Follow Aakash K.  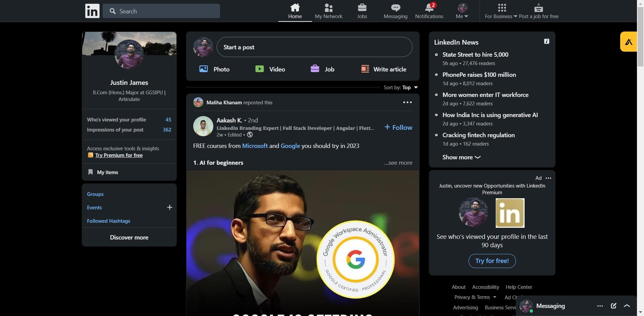[398, 127]
